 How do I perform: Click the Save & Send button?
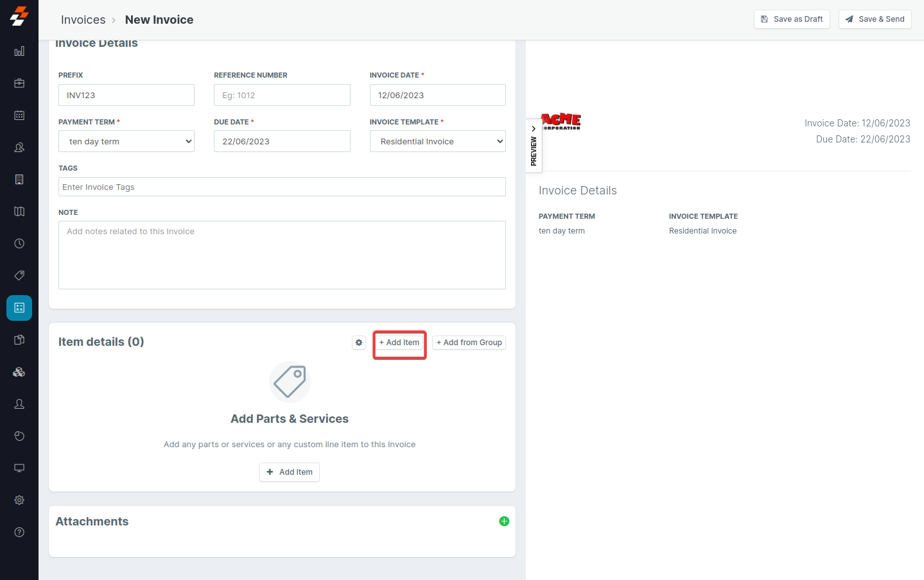tap(875, 19)
